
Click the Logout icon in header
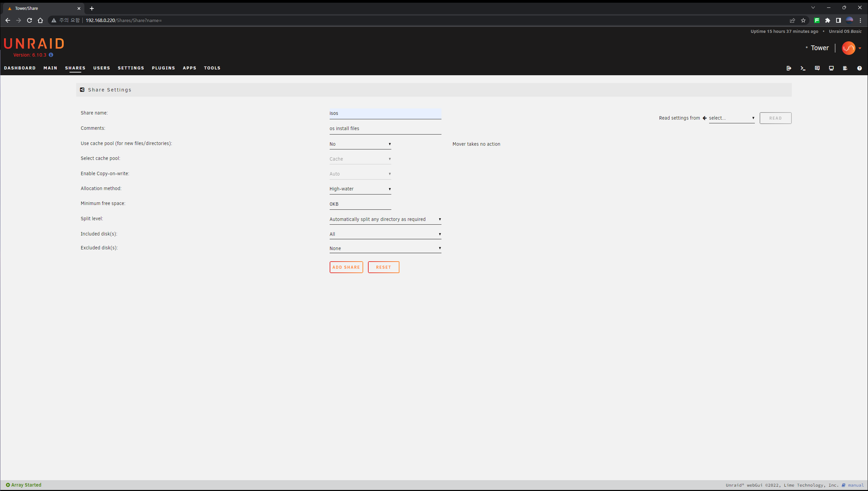(x=789, y=68)
